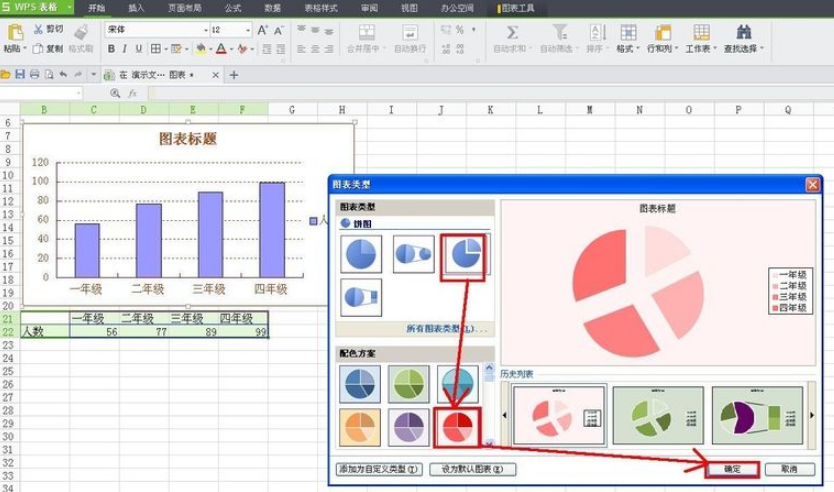Select the pie-of-pie chart type
The width and height of the screenshot is (834, 492).
(x=414, y=254)
